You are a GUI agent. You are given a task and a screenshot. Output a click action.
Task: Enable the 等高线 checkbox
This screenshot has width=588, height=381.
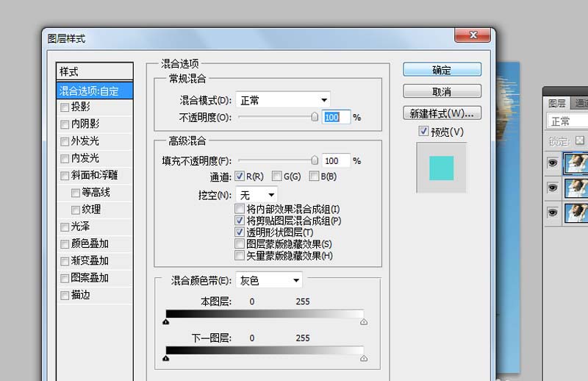pyautogui.click(x=76, y=193)
